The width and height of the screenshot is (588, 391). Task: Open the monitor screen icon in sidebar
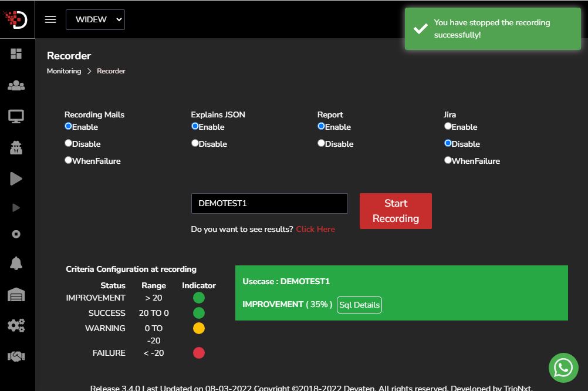coord(16,116)
